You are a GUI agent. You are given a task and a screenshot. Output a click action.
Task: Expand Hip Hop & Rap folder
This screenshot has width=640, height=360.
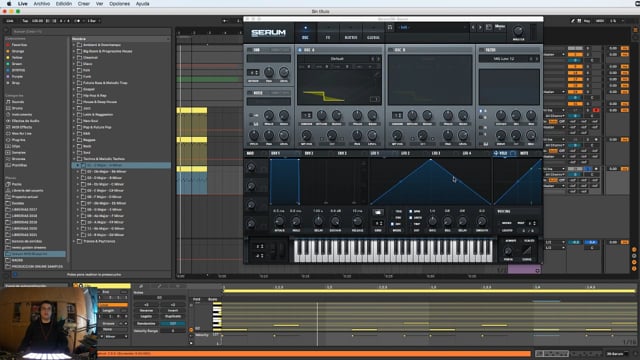click(74, 96)
